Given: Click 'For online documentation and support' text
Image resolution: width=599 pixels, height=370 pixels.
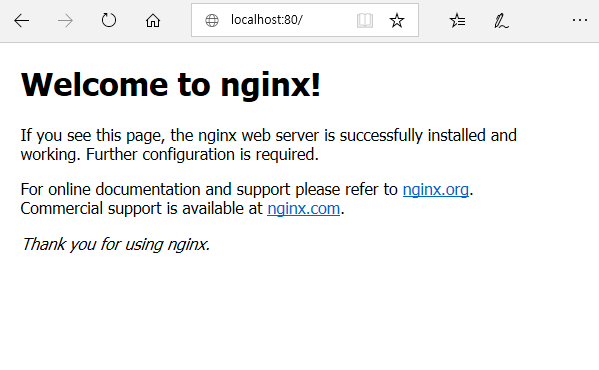Looking at the screenshot, I should (155, 189).
